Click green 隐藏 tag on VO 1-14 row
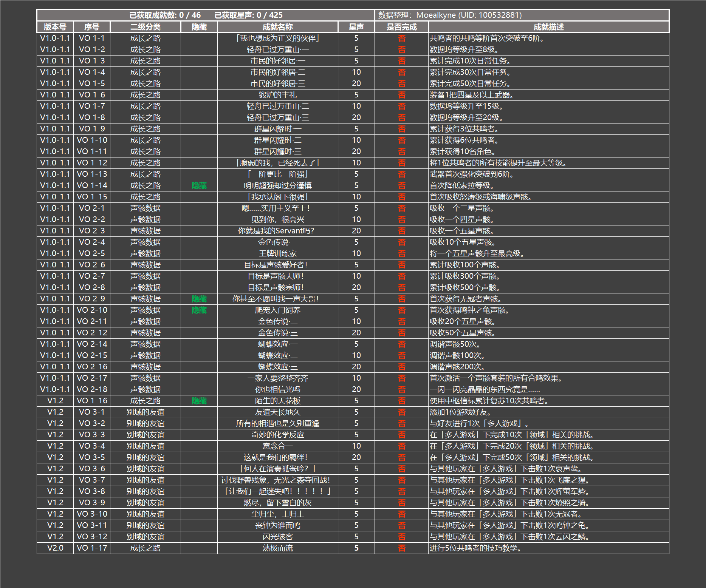The image size is (706, 588). click(x=199, y=185)
